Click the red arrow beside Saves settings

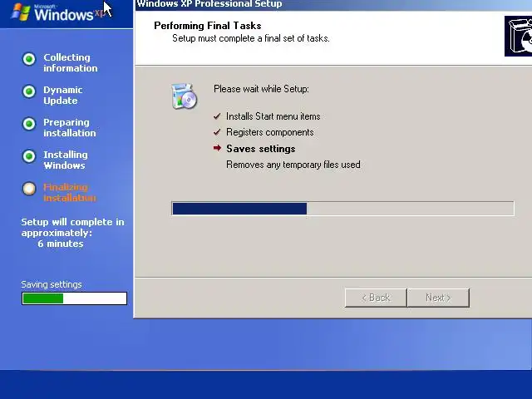coord(217,148)
